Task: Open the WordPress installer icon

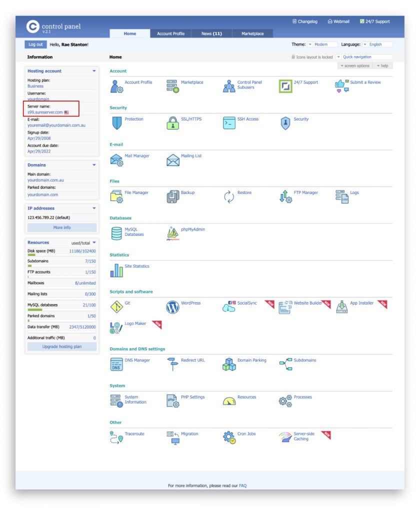Action: [x=173, y=307]
